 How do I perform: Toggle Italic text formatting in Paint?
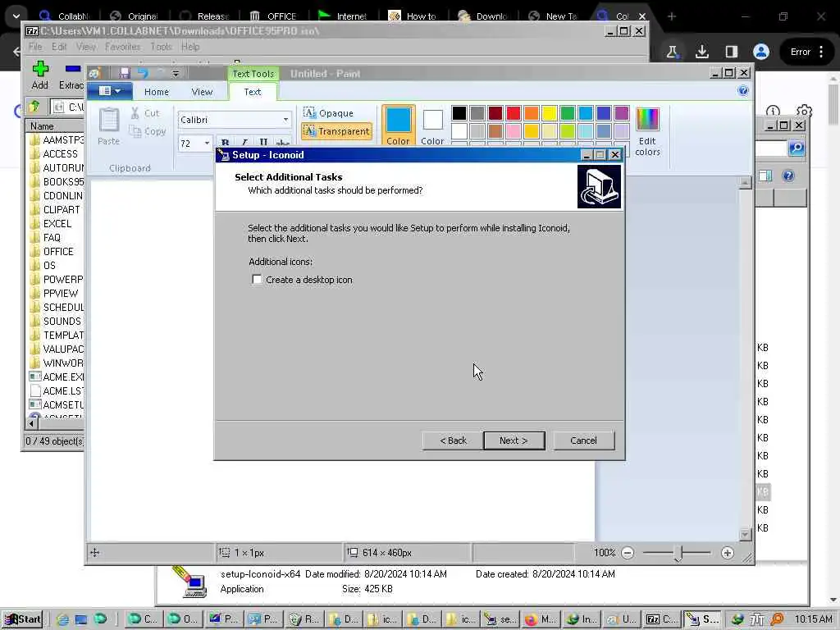244,143
